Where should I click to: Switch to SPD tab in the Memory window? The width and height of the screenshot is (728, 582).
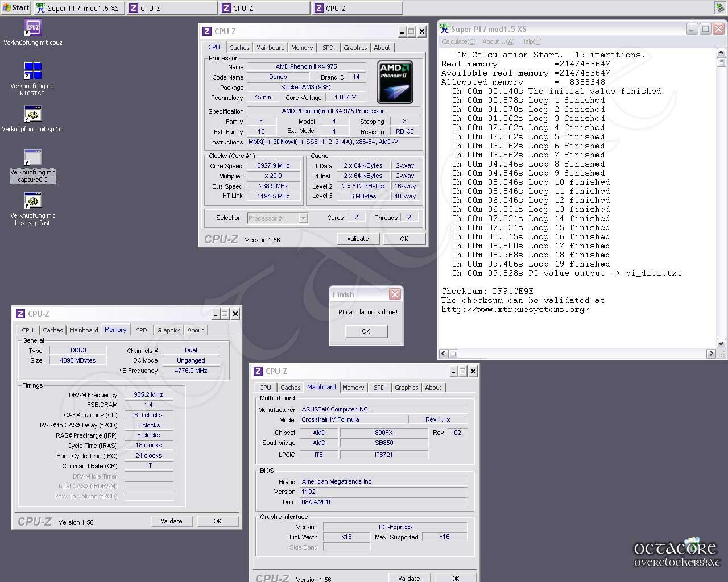(142, 330)
